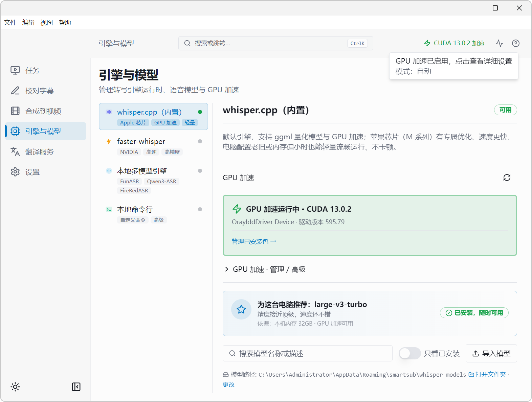Click the 管理已安装包 link
The image size is (532, 402).
tap(254, 241)
